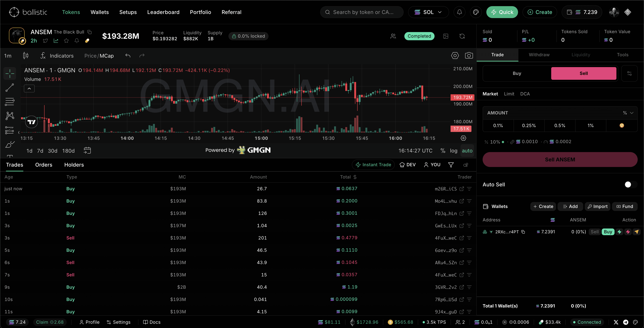Open the go-to-date calendar icon
Screen dimensions: 644x328
pyautogui.click(x=87, y=150)
